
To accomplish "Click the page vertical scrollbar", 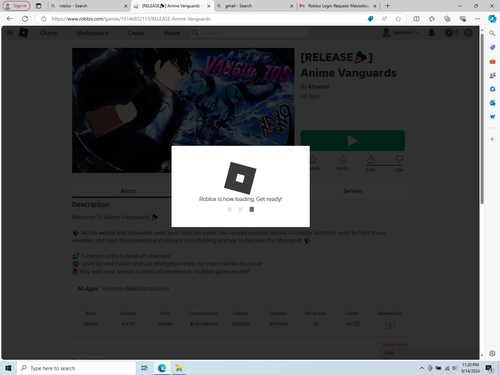I will click(x=482, y=119).
